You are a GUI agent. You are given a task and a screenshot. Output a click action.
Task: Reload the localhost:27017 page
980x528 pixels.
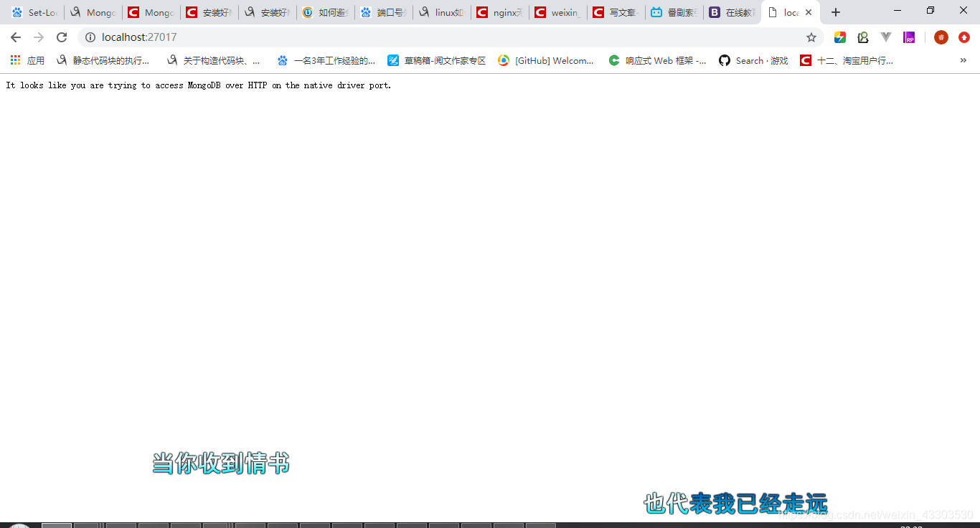(62, 37)
